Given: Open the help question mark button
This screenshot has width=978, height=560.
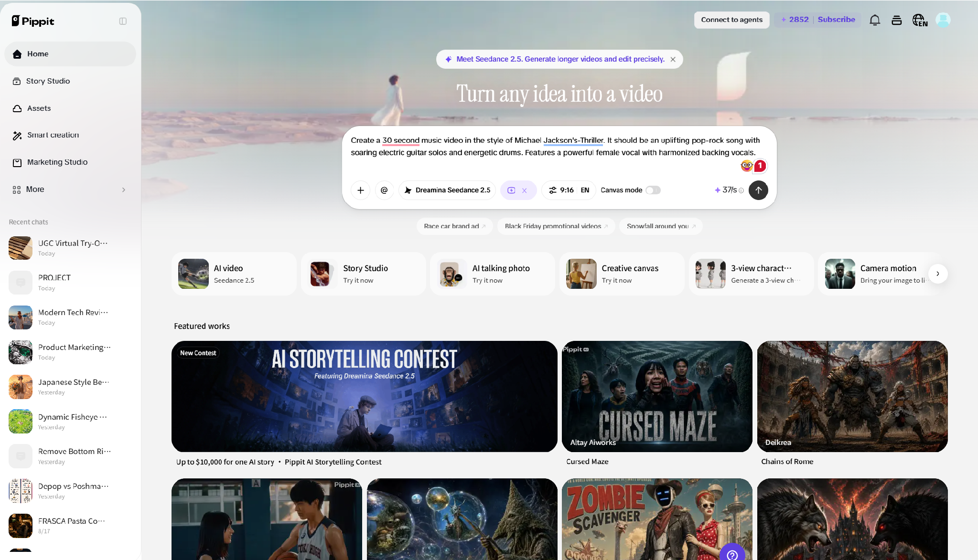Looking at the screenshot, I should [732, 554].
